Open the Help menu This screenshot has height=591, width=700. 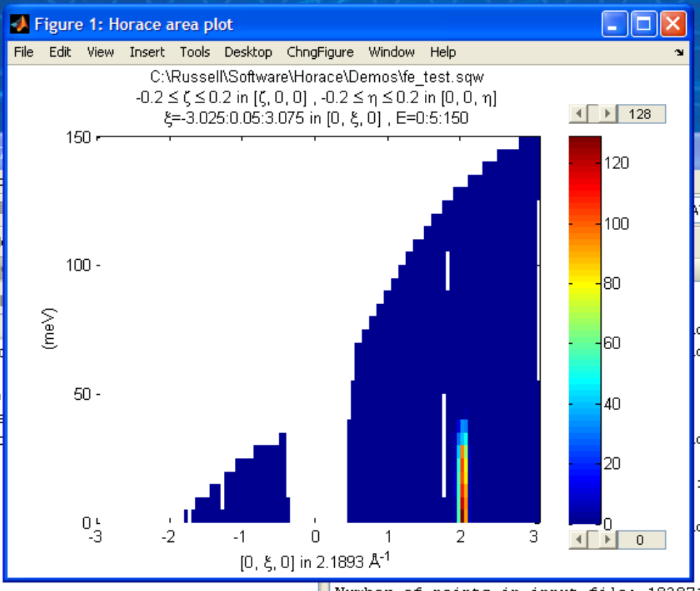tap(442, 52)
